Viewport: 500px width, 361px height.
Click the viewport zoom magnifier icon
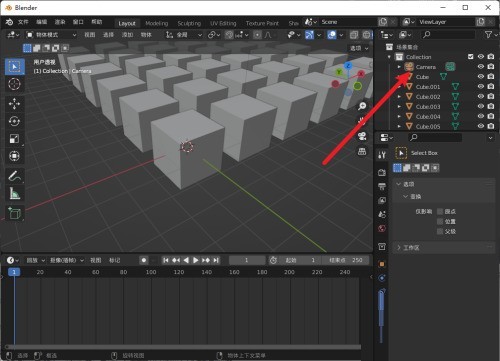click(x=362, y=106)
